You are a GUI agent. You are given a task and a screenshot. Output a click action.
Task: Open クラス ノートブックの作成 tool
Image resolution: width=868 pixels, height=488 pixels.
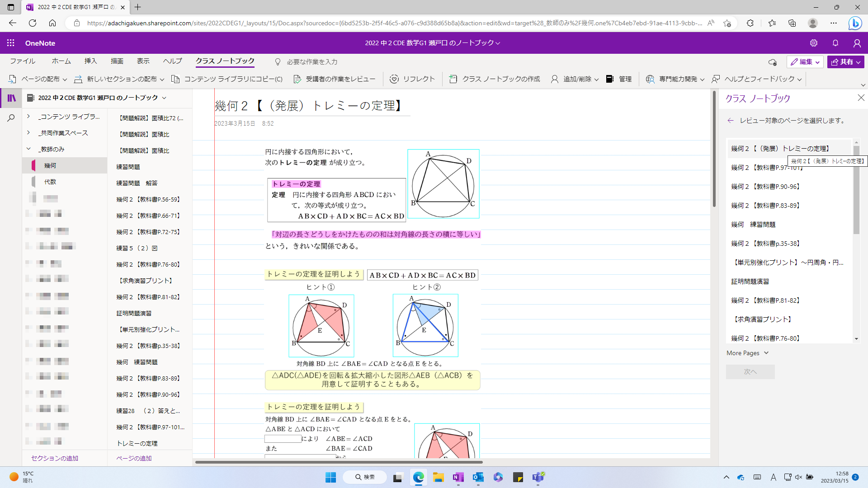point(453,79)
